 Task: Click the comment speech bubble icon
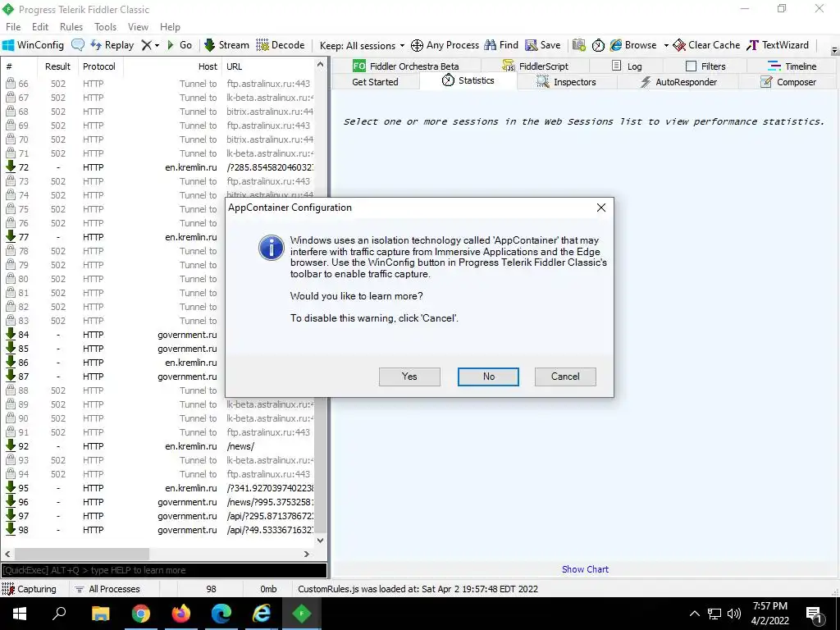78,45
